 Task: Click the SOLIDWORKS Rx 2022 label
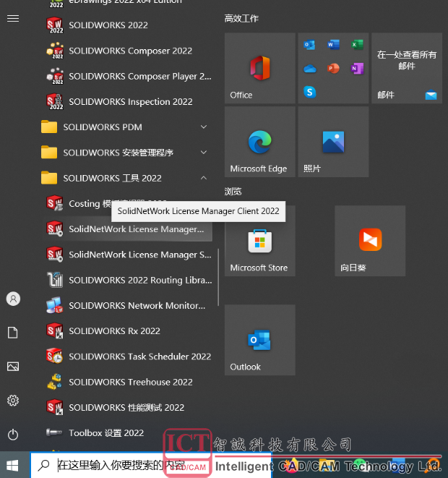coord(114,330)
